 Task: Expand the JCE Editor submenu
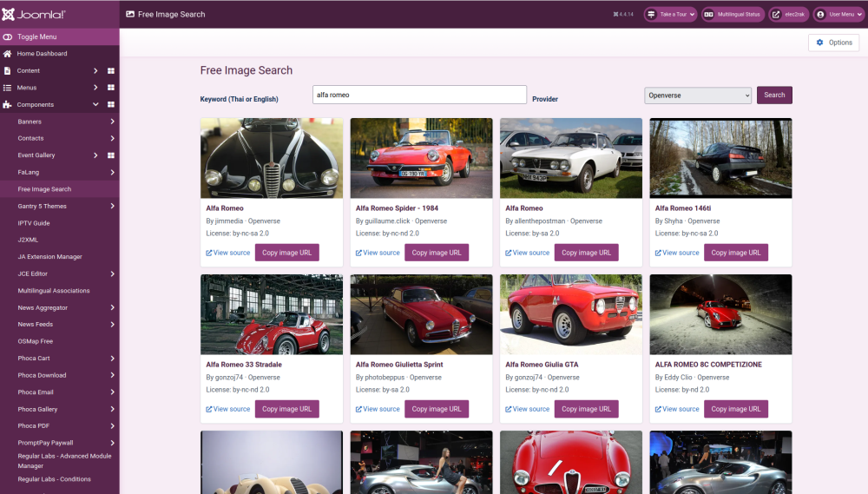[x=112, y=273]
